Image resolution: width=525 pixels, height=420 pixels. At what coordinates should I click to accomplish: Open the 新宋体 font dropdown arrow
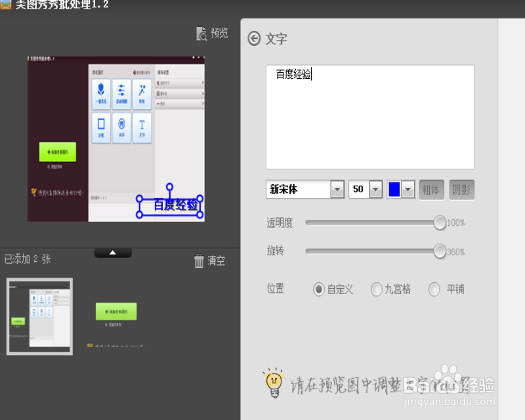[337, 190]
